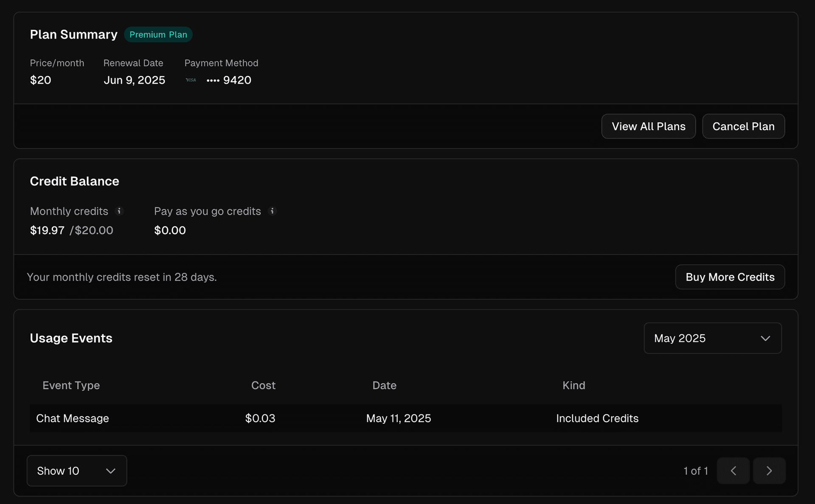
Task: Go to next page of usage events
Action: click(770, 470)
